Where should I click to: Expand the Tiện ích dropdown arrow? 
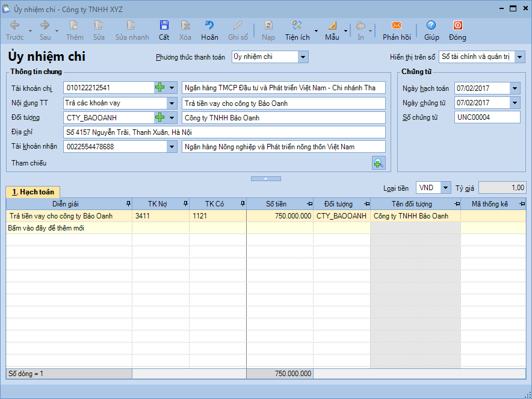(316, 31)
